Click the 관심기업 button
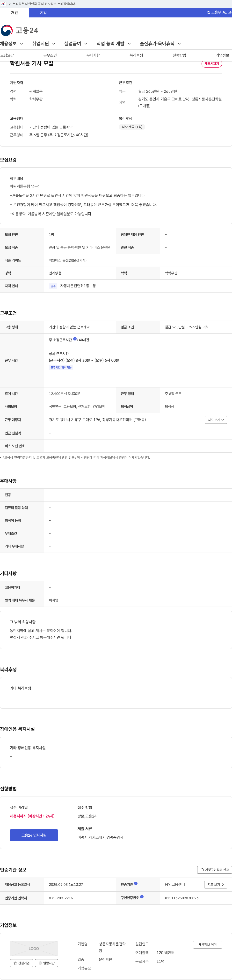232x980 pixels. (x=21, y=963)
